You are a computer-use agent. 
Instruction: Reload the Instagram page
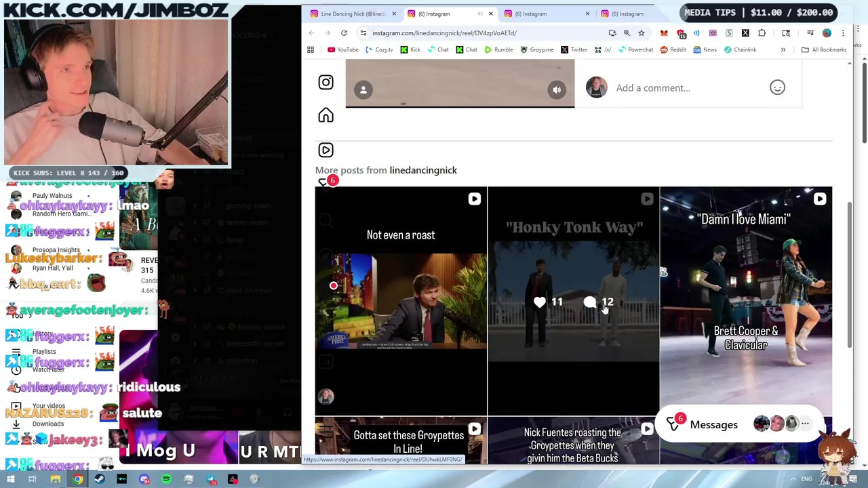[x=344, y=33]
